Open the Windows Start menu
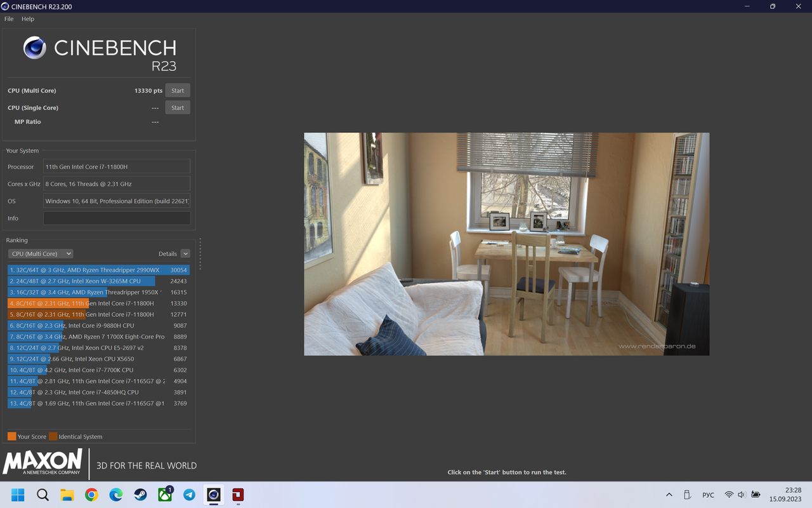 click(x=18, y=495)
